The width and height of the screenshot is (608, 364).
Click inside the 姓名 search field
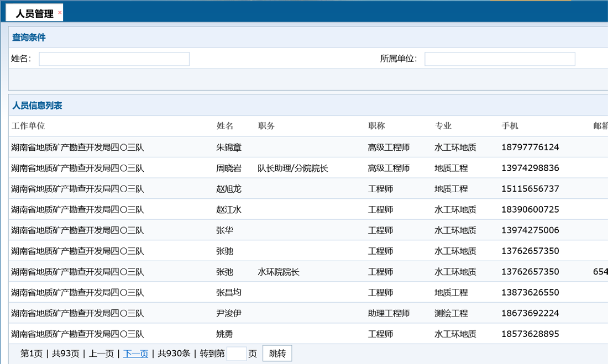[x=113, y=59]
